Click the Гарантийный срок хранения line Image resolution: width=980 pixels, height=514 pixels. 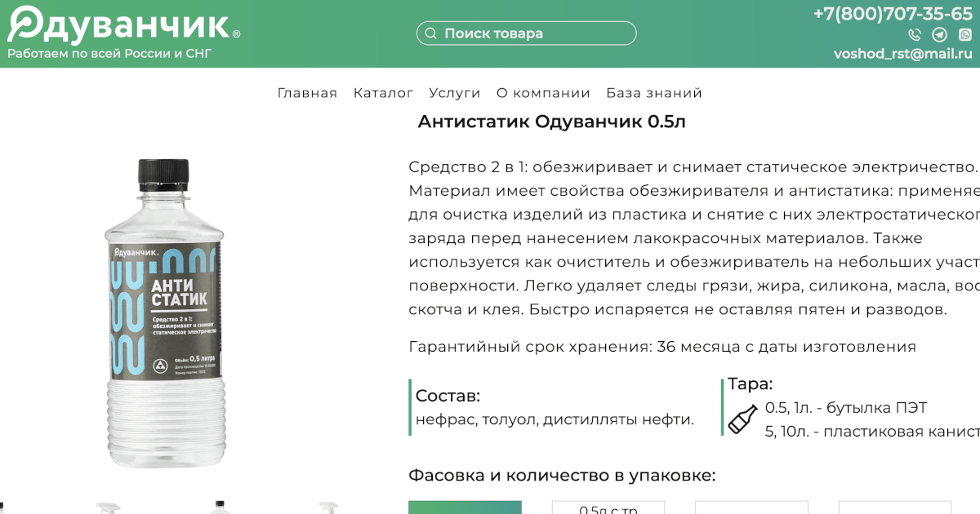[x=662, y=347]
